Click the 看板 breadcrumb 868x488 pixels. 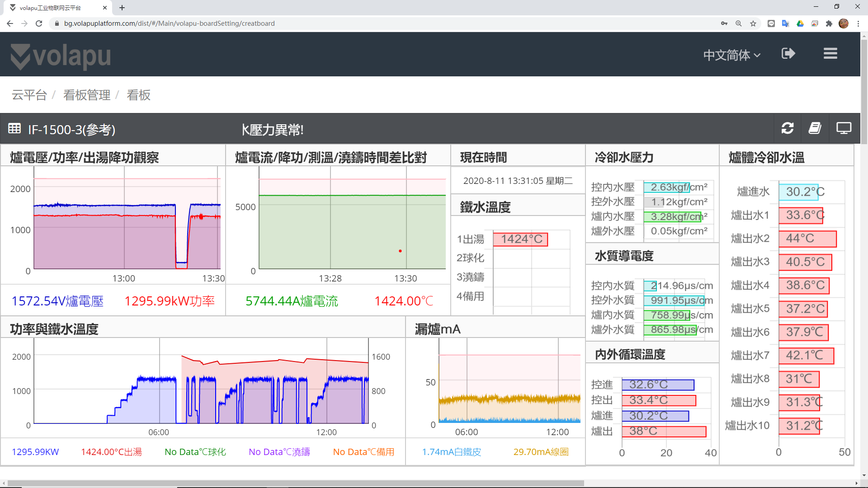(x=139, y=95)
